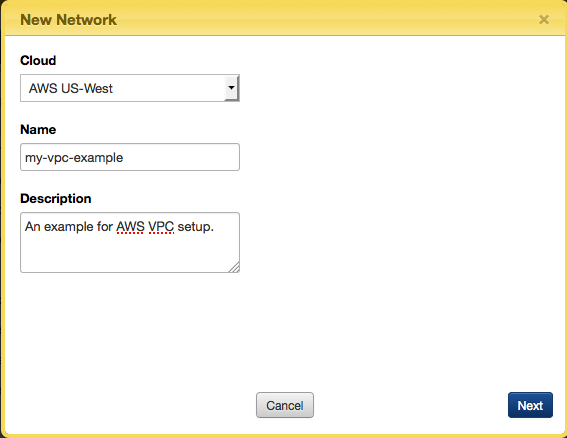The height and width of the screenshot is (438, 567).
Task: Click the Name field label
Action: click(x=38, y=129)
